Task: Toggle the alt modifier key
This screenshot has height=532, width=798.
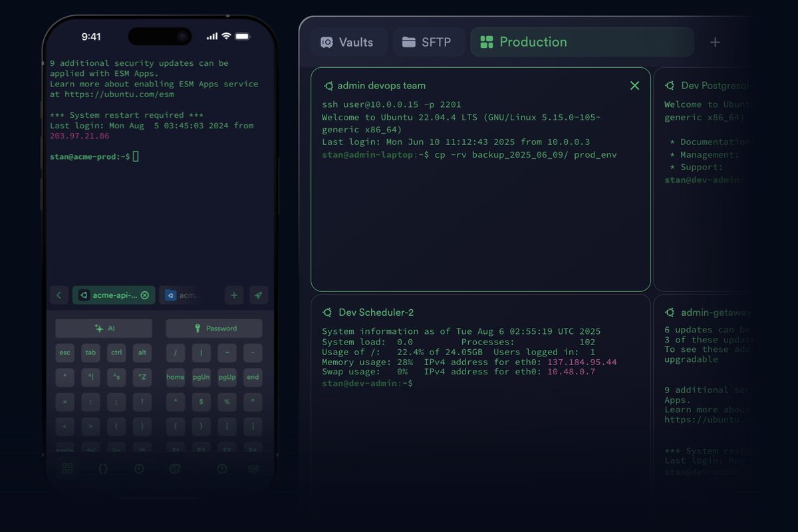Action: 142,352
